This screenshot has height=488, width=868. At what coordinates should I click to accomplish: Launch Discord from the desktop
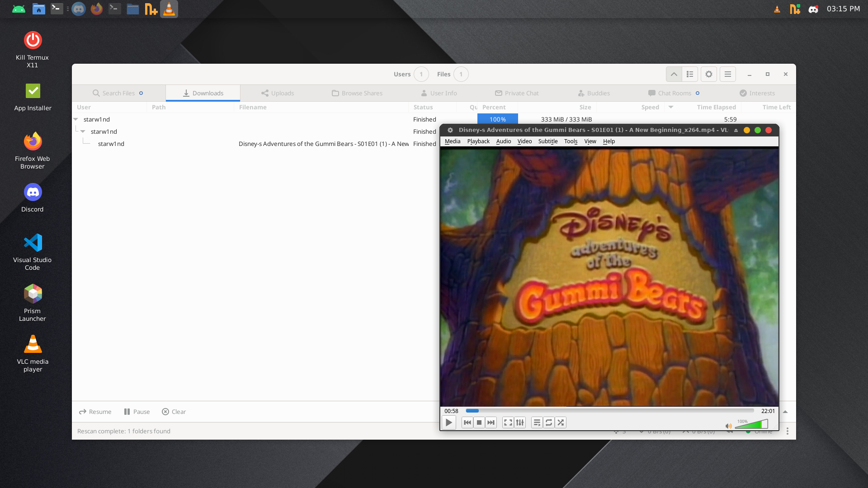point(32,192)
